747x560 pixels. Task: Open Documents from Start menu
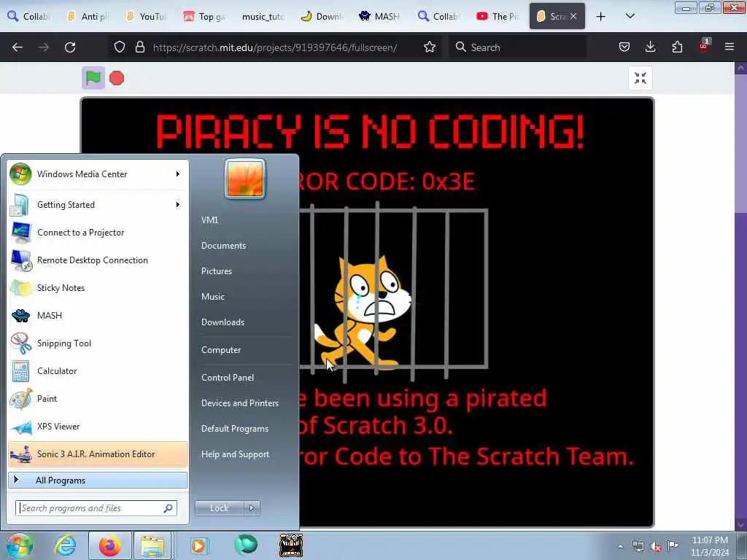click(223, 246)
